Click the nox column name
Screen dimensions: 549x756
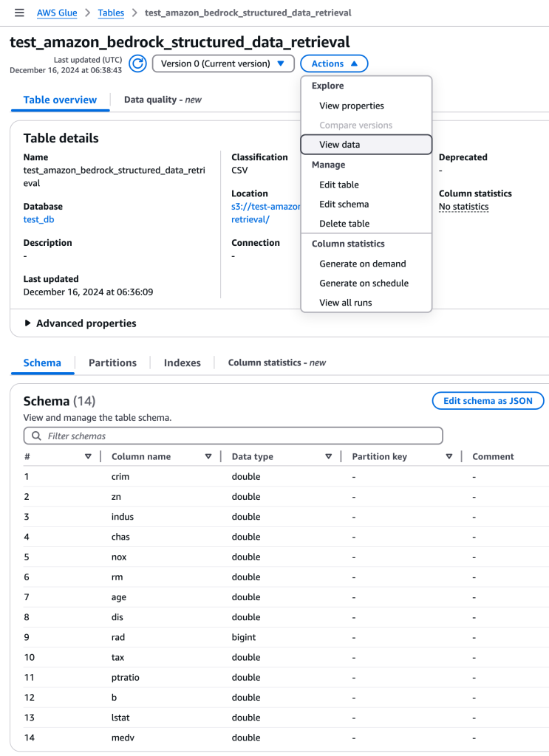(119, 557)
